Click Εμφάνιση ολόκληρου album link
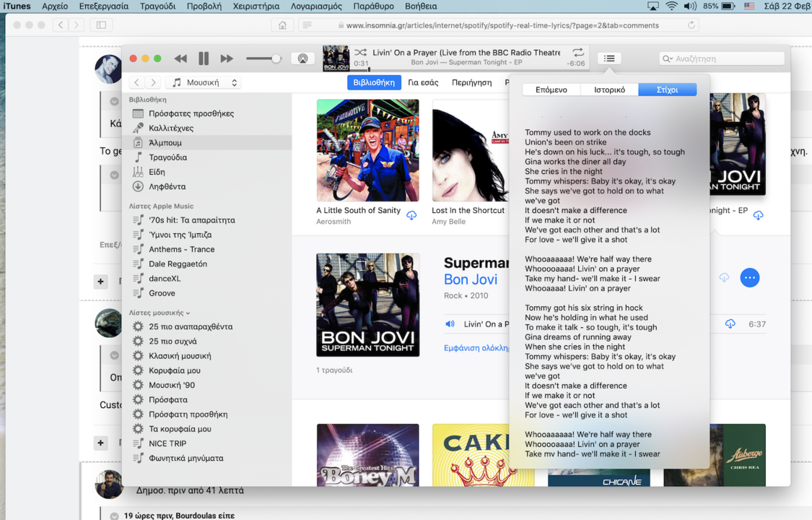 (x=476, y=348)
